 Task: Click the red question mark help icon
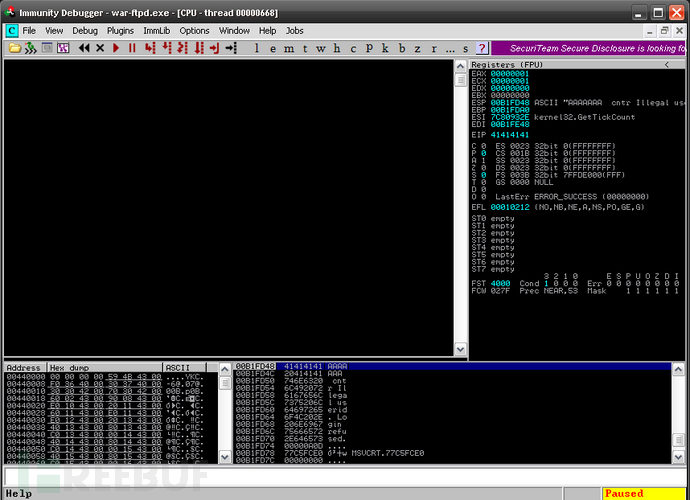point(483,48)
